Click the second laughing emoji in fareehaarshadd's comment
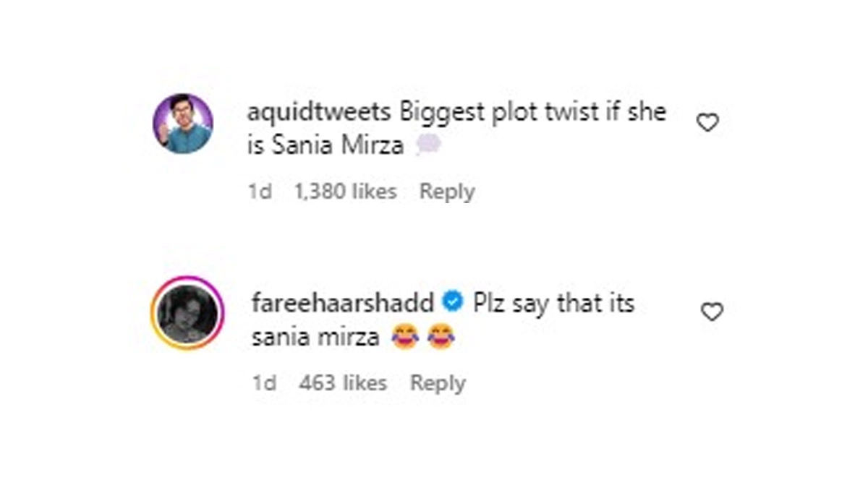This screenshot has width=868, height=488. pyautogui.click(x=441, y=338)
